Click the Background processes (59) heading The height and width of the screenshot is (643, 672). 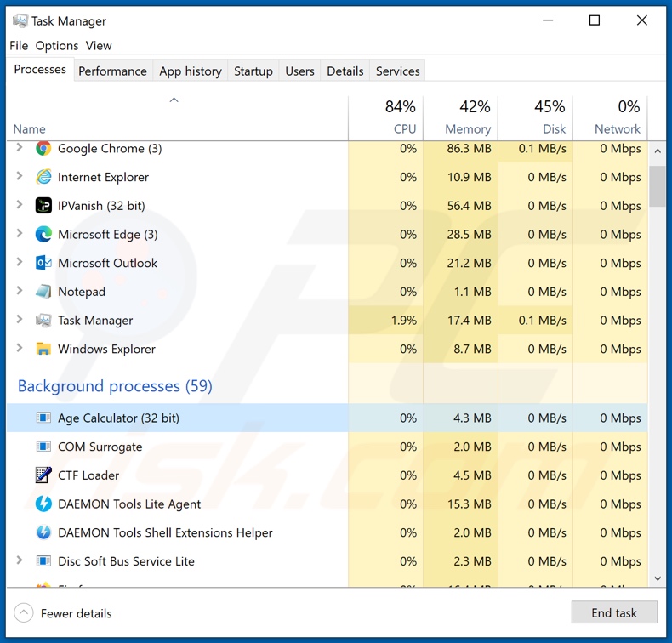coord(116,386)
